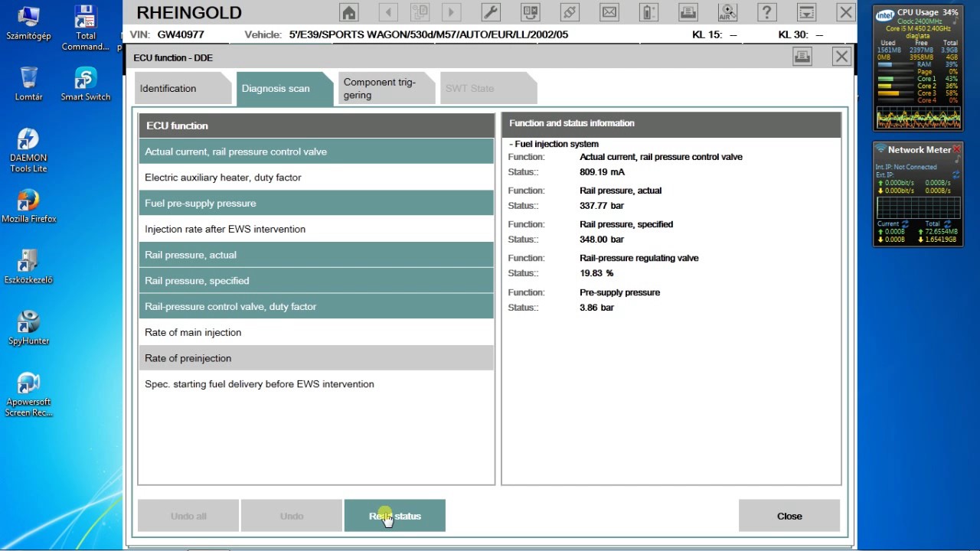Deselect Actual current, rail pressure control valve
Viewport: 980px width, 551px height.
[x=316, y=152]
